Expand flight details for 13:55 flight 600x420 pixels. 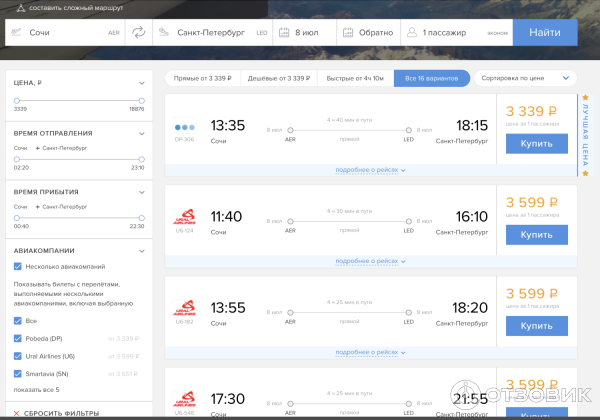(x=370, y=352)
